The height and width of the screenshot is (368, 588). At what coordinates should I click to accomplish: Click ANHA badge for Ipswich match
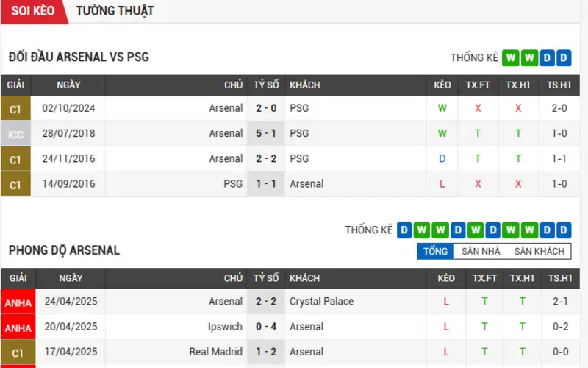18,327
